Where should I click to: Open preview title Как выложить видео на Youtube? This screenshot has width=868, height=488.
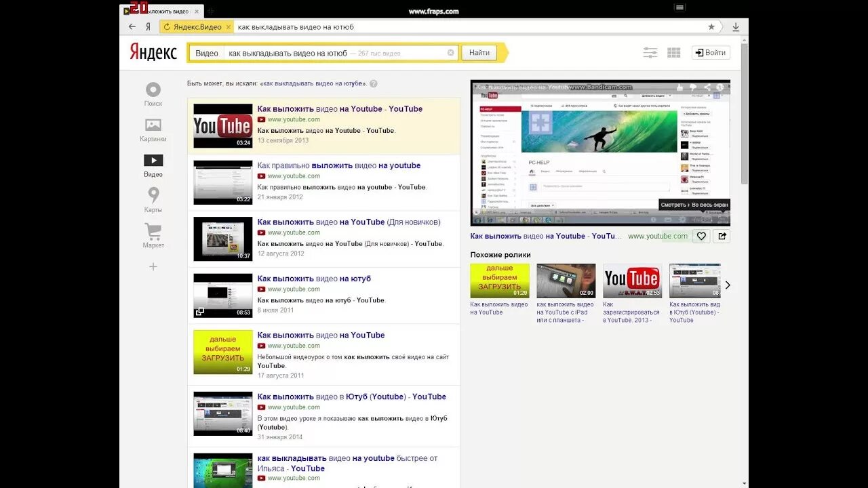click(546, 236)
